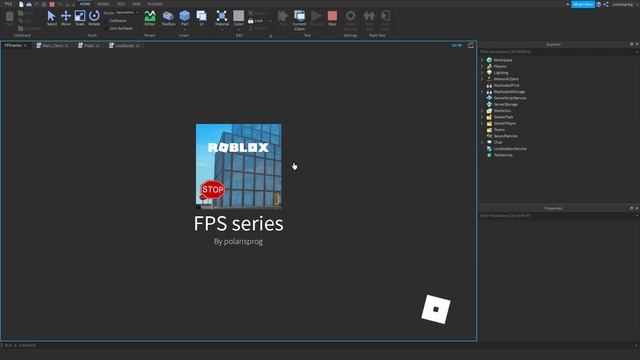Click the viewport maximize icon near tabs
Image resolution: width=640 pixels, height=360 pixels.
click(471, 45)
